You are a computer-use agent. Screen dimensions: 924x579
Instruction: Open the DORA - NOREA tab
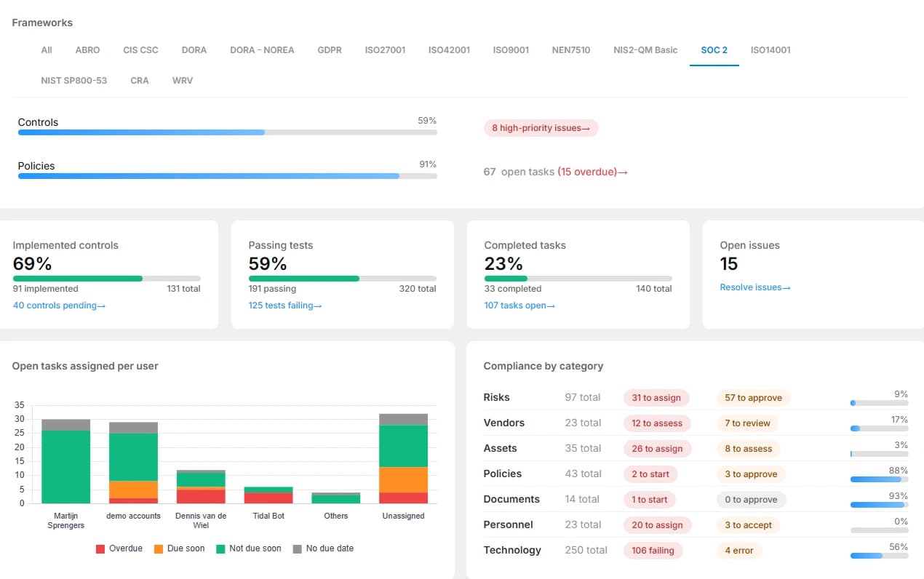pyautogui.click(x=262, y=50)
